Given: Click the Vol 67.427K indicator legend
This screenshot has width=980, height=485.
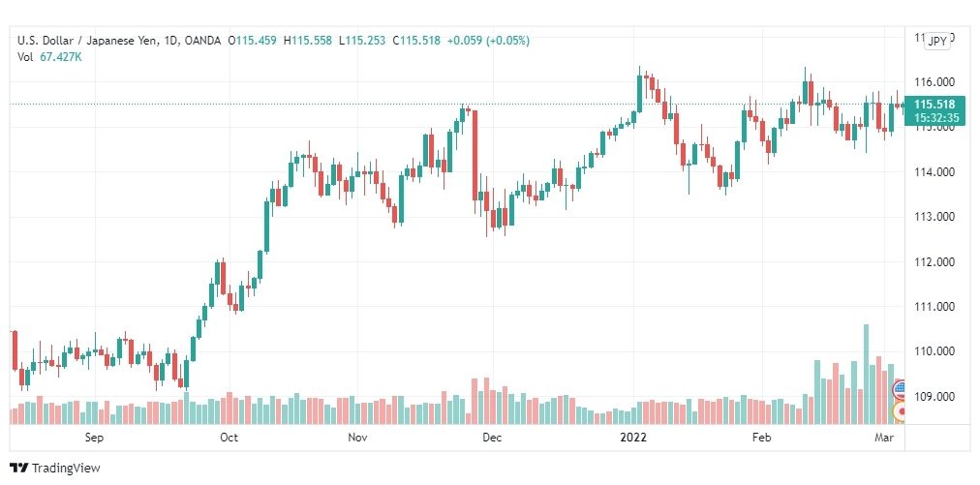Looking at the screenshot, I should tap(49, 57).
